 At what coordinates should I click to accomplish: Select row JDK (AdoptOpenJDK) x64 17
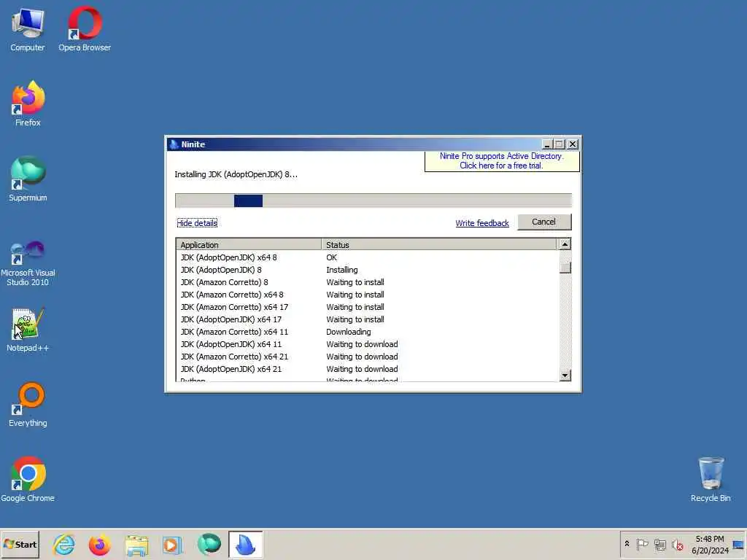367,319
